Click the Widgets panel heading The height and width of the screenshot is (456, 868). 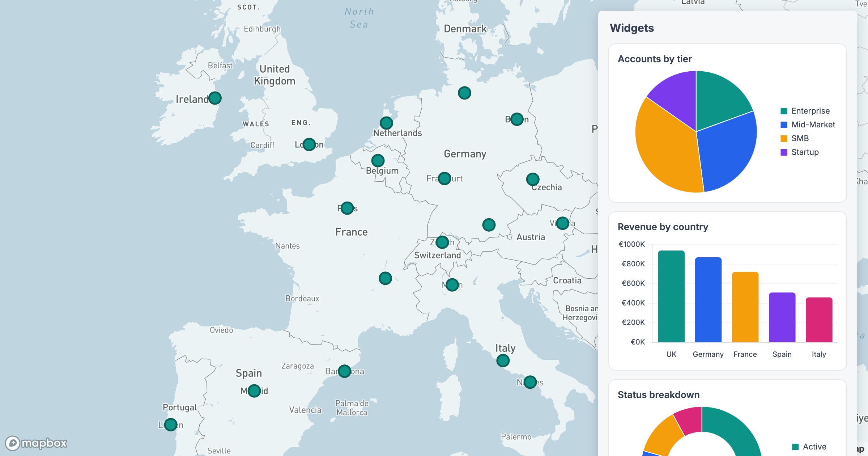click(x=632, y=28)
